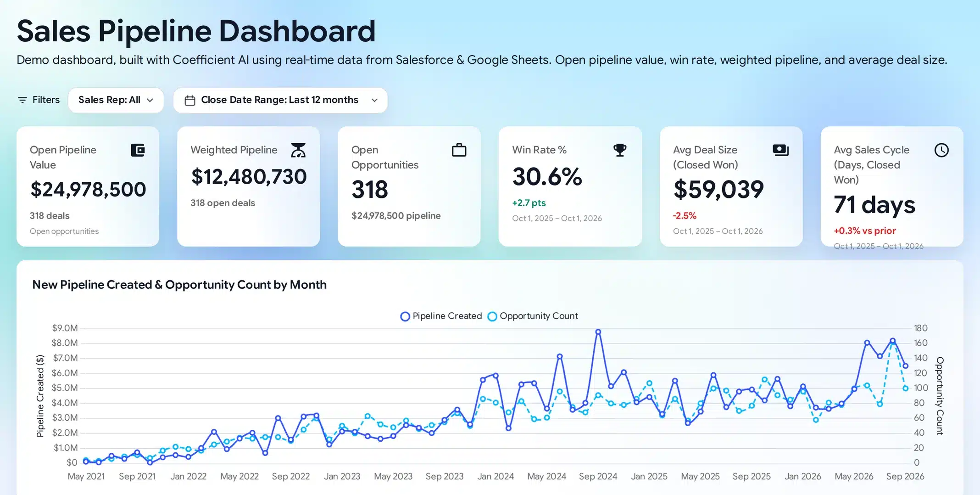
Task: Click the May 2021 axis label
Action: coord(86,477)
